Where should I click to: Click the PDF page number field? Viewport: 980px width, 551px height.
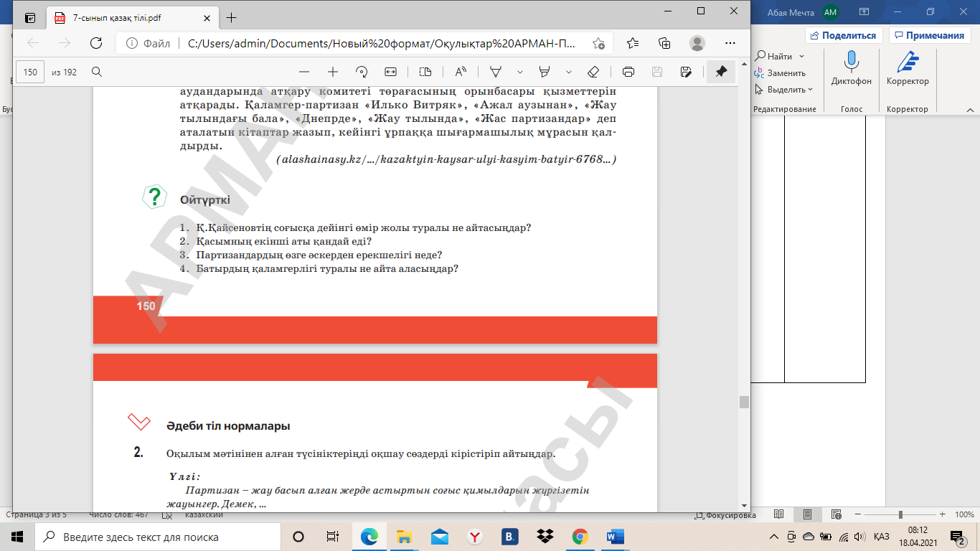[x=30, y=72]
